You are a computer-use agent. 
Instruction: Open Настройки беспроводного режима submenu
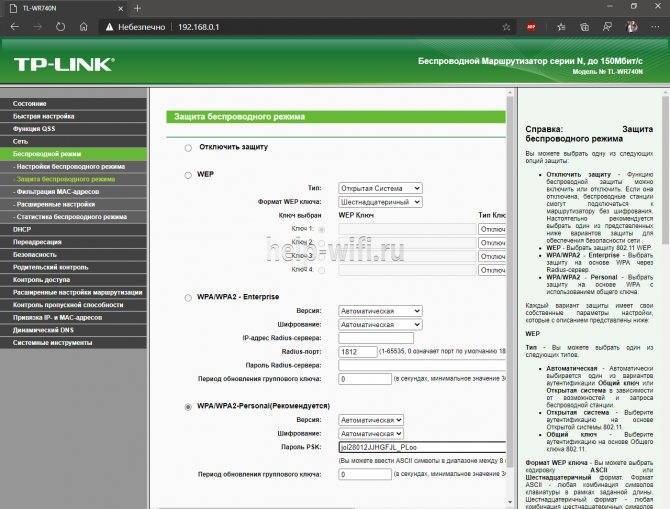point(73,167)
